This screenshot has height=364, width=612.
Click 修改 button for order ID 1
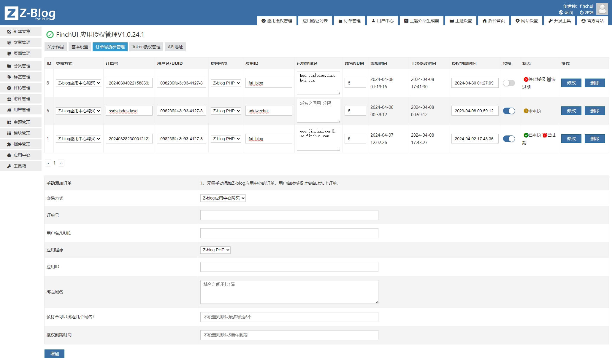pos(571,139)
